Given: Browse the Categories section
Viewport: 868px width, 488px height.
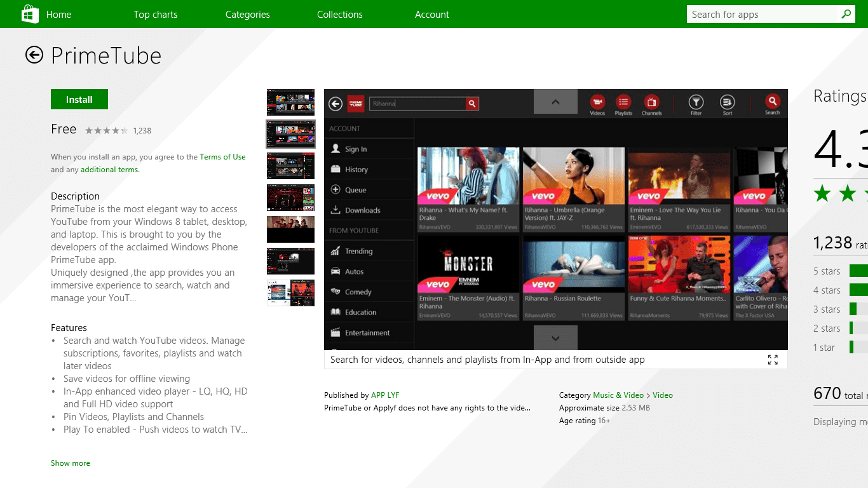Looking at the screenshot, I should (248, 14).
